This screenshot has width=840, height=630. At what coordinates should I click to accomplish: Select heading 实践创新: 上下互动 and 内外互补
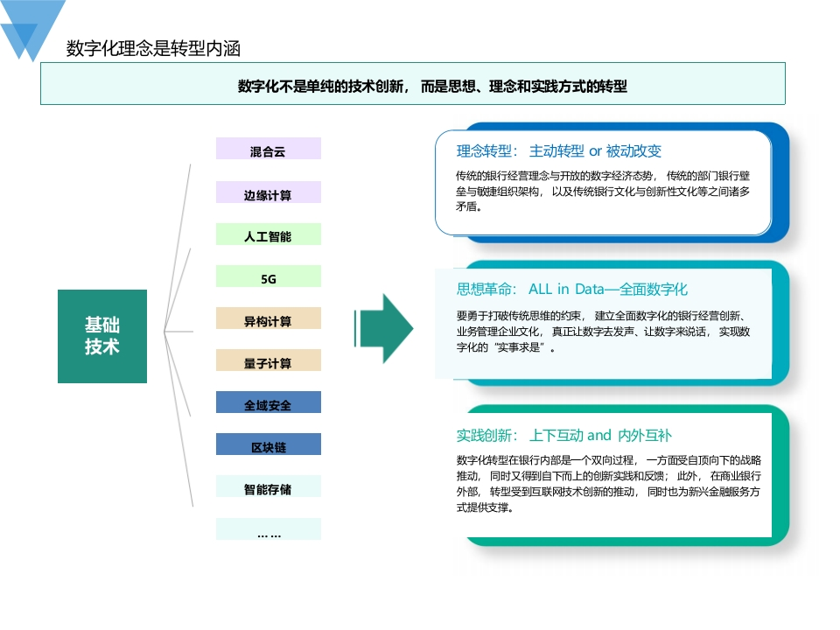pyautogui.click(x=563, y=435)
